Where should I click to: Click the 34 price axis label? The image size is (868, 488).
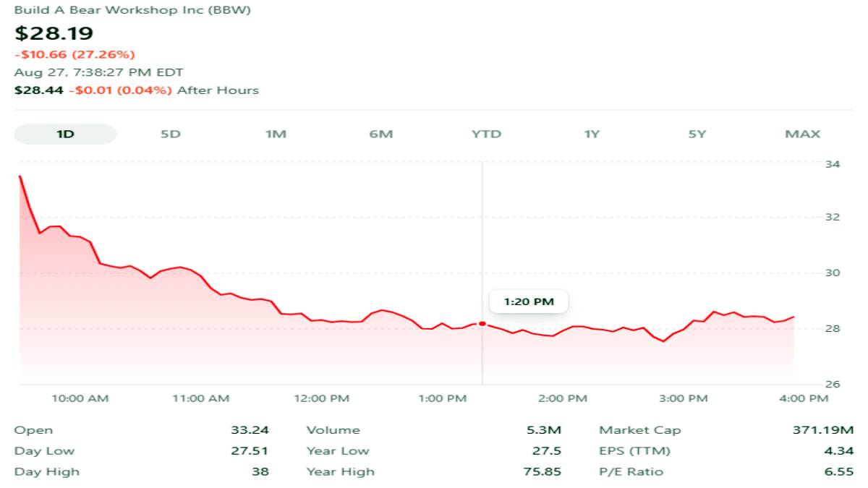pos(833,164)
